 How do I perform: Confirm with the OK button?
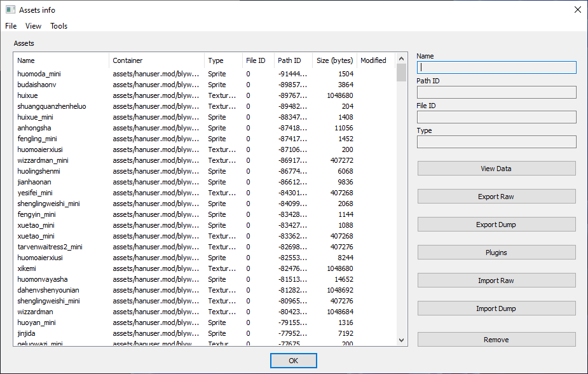pyautogui.click(x=293, y=361)
